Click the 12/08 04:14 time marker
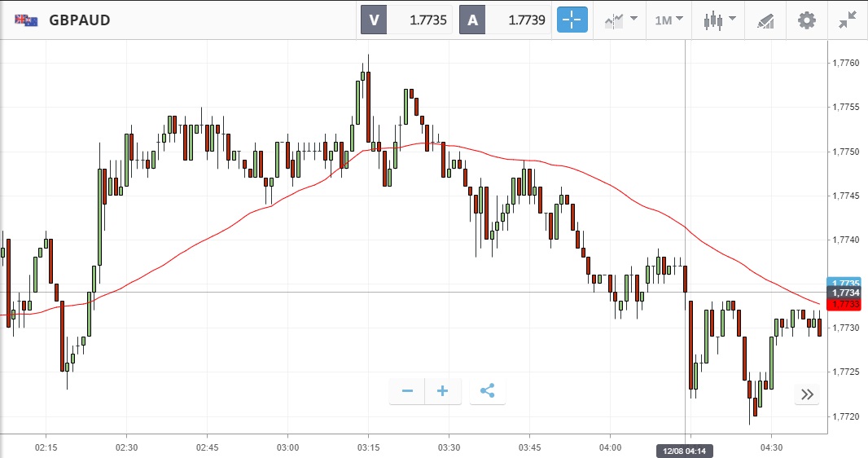Image resolution: width=868 pixels, height=458 pixels. pyautogui.click(x=686, y=451)
